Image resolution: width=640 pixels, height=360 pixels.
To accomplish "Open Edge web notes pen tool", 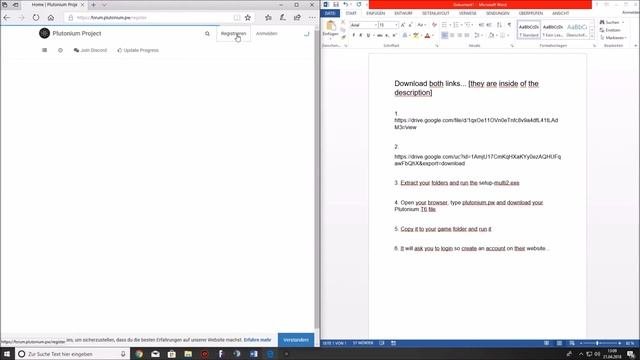I will 282,18.
